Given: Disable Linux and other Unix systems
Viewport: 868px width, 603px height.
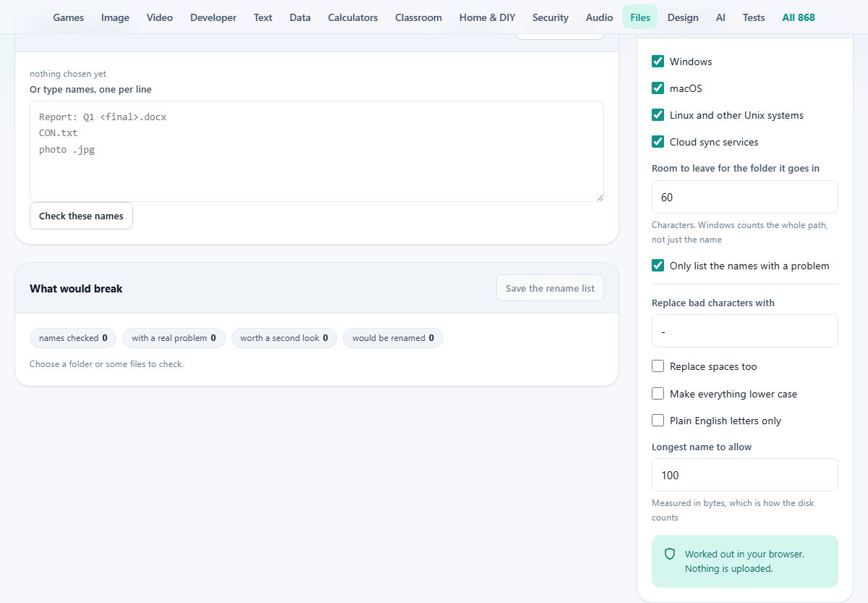Looking at the screenshot, I should [x=658, y=115].
